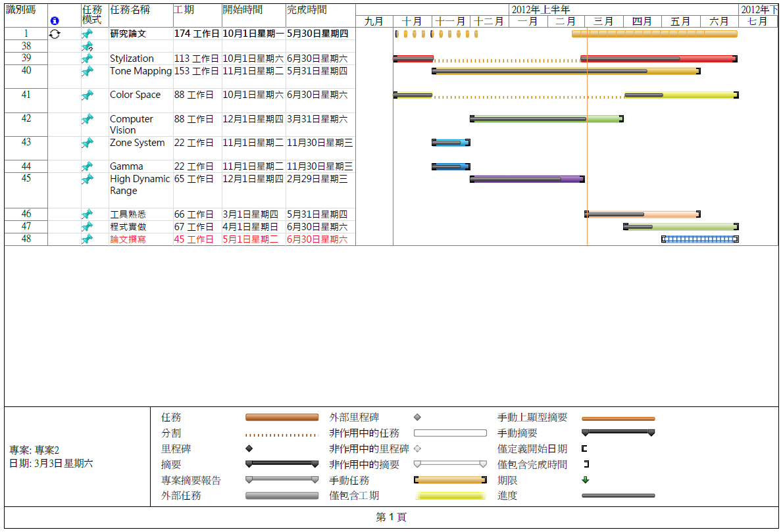Click the recurring task icon in row 1
This screenshot has height=532, width=783.
55,34
